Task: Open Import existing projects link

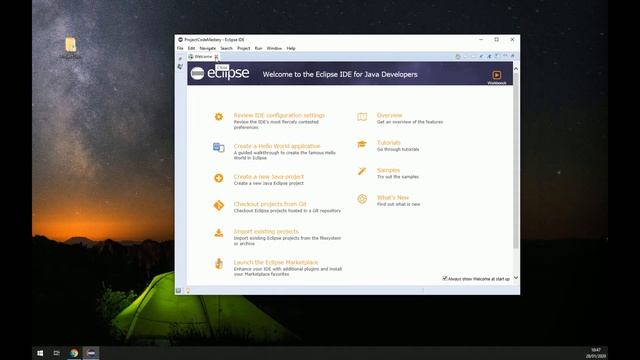Action: [266, 231]
